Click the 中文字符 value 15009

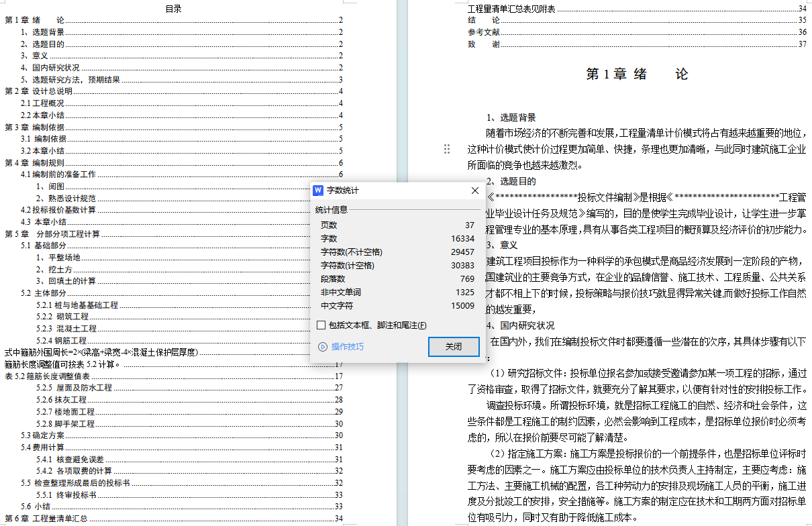click(x=463, y=306)
